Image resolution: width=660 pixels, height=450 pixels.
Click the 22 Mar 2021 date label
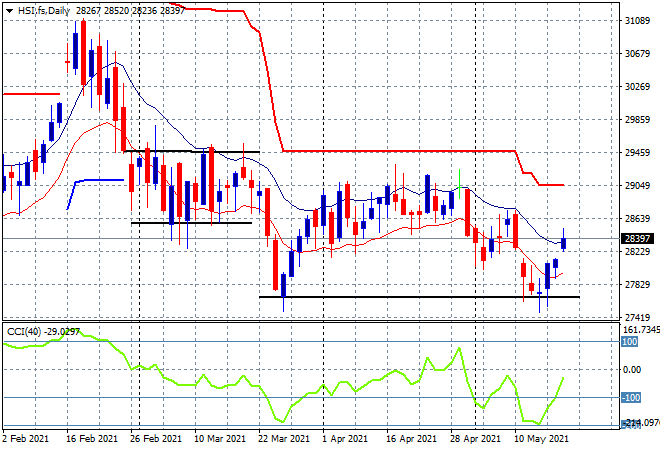click(284, 439)
